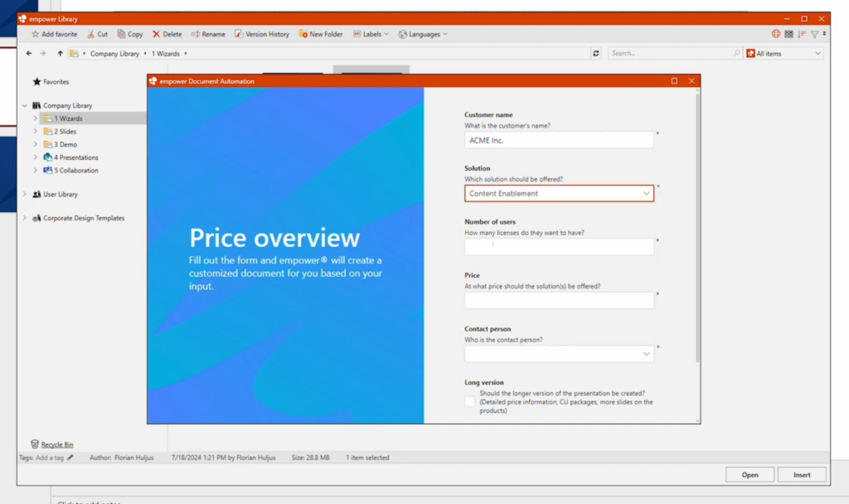
Task: Open the Contact person dropdown
Action: pyautogui.click(x=559, y=354)
